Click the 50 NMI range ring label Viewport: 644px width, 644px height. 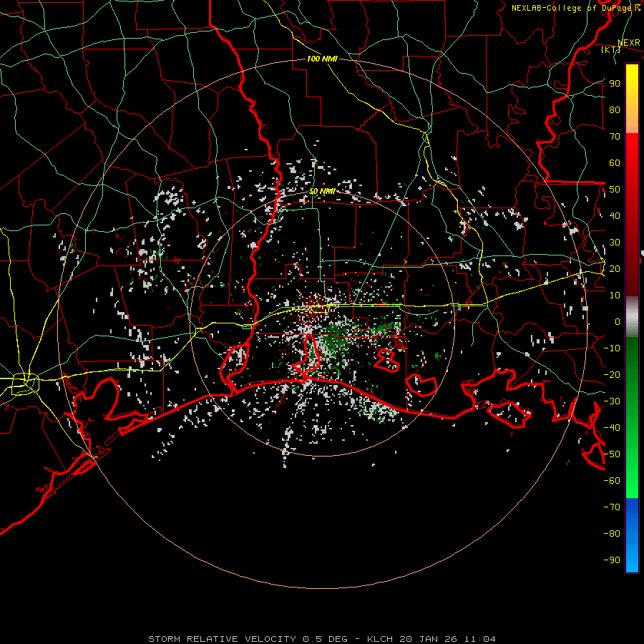tap(322, 192)
